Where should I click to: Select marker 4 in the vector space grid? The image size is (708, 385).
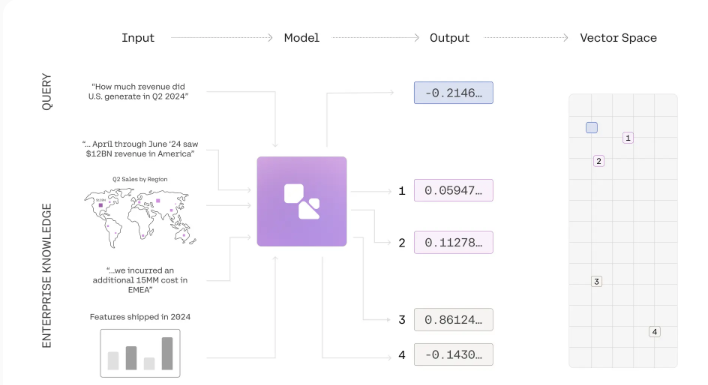coord(654,332)
